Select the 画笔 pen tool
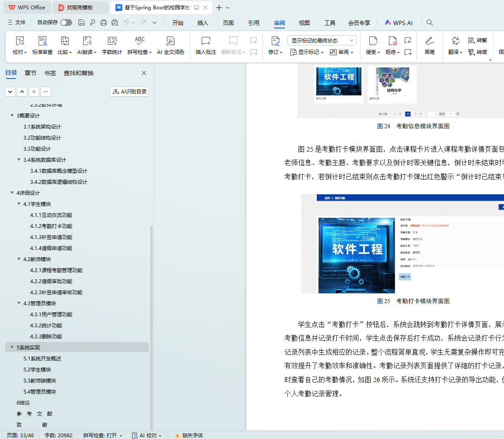Screen dimensions: 504x439 click(429, 41)
